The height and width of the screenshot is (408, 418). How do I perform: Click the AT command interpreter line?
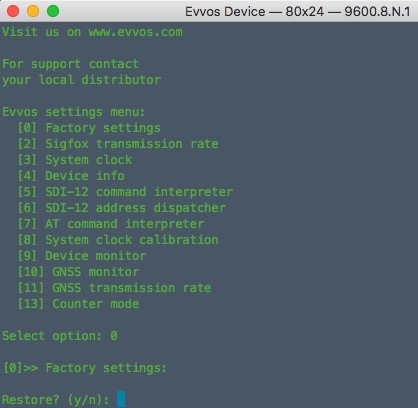coord(111,224)
